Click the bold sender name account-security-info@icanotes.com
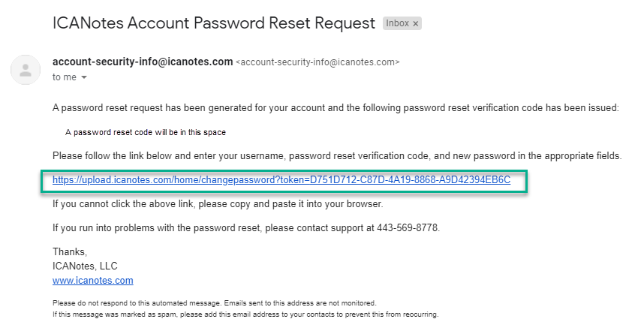Image resolution: width=644 pixels, height=331 pixels. pyautogui.click(x=143, y=62)
